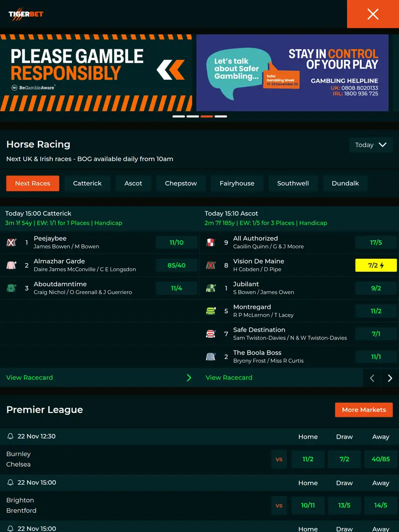Select 11/10 odds for Peejaybee

point(176,242)
